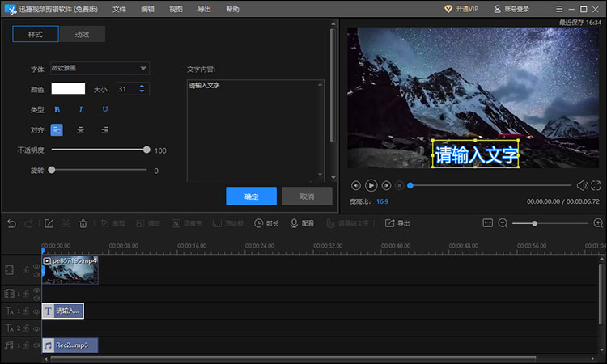The width and height of the screenshot is (607, 364).
Task: Choose the freeze frame (冻结帧) tool
Action: 228,223
